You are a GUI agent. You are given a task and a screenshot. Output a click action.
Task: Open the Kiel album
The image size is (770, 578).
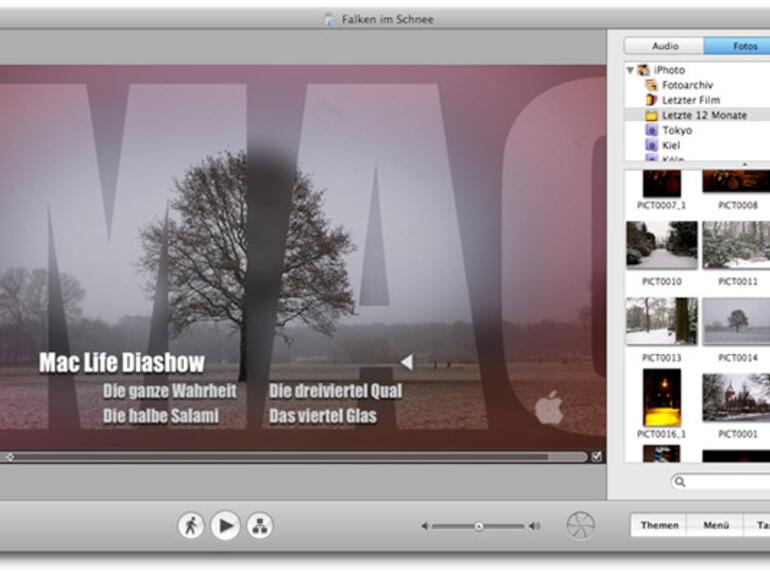click(x=670, y=145)
